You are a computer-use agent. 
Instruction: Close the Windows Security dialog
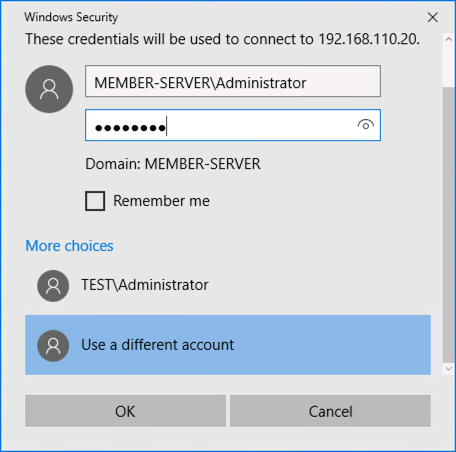[433, 17]
